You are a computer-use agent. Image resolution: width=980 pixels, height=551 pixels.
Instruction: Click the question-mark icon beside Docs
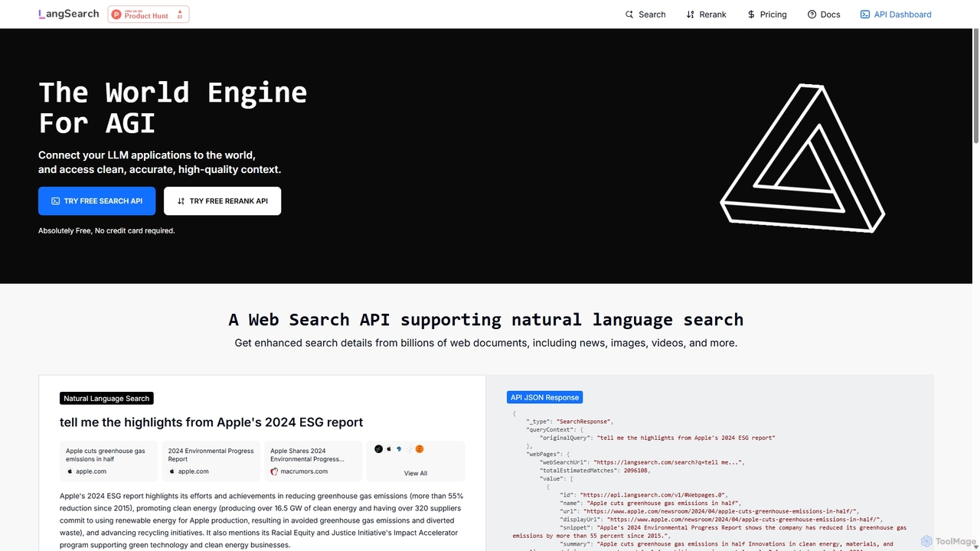[x=812, y=15]
